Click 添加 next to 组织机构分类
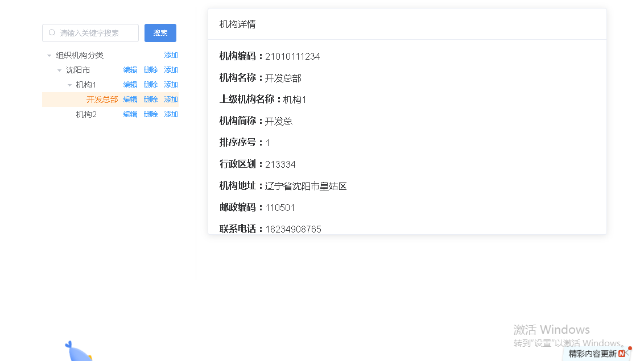644x361 pixels. pos(171,55)
